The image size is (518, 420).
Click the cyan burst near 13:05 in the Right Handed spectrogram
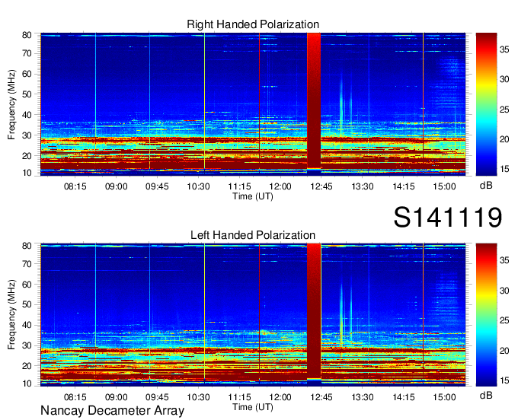341,106
